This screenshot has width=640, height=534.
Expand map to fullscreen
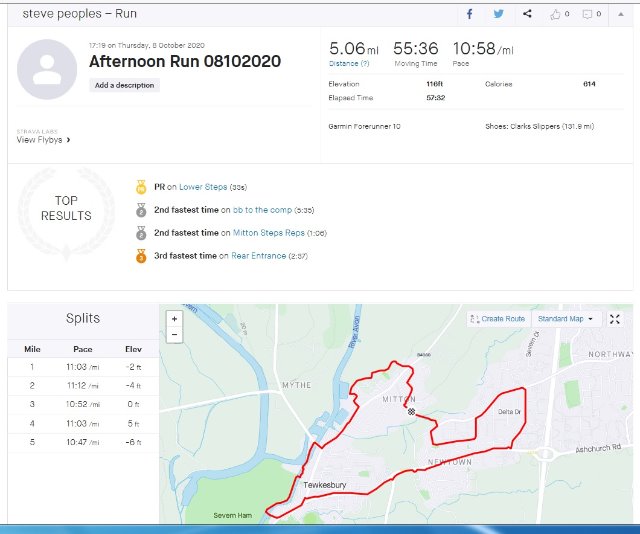614,319
